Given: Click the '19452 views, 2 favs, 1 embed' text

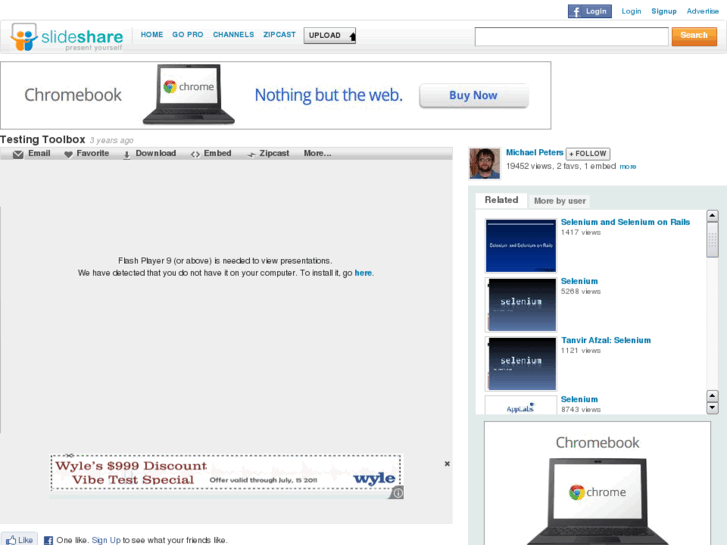Looking at the screenshot, I should point(561,166).
